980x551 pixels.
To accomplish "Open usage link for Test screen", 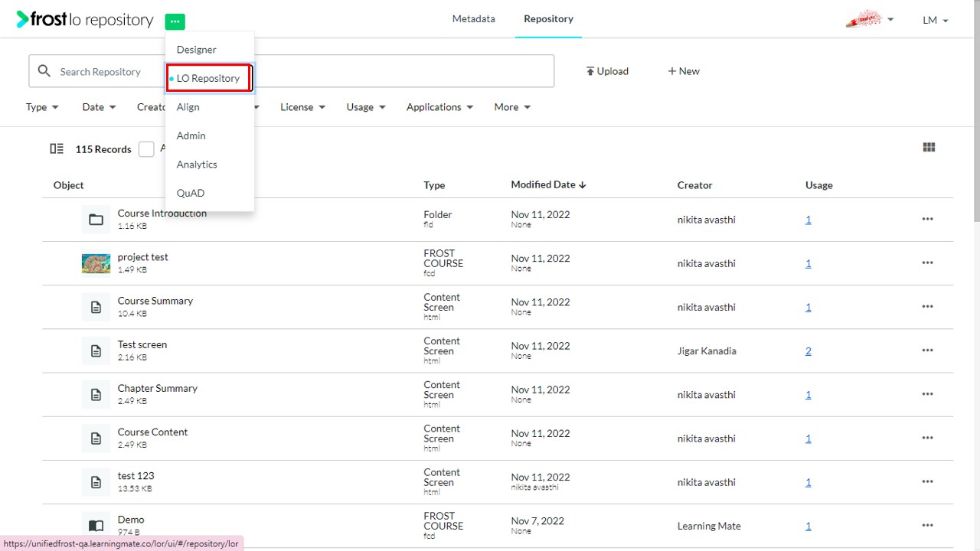I will (808, 351).
